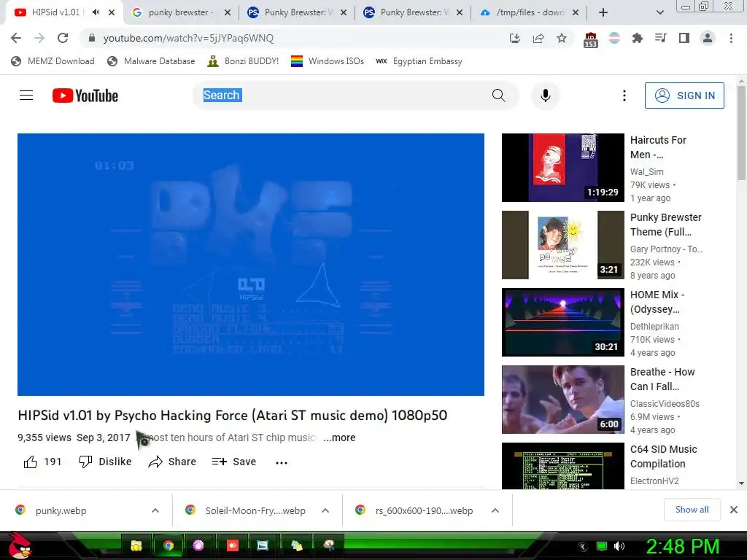Image resolution: width=747 pixels, height=560 pixels.
Task: Open the YouTube hamburger guide menu
Action: pyautogui.click(x=26, y=96)
